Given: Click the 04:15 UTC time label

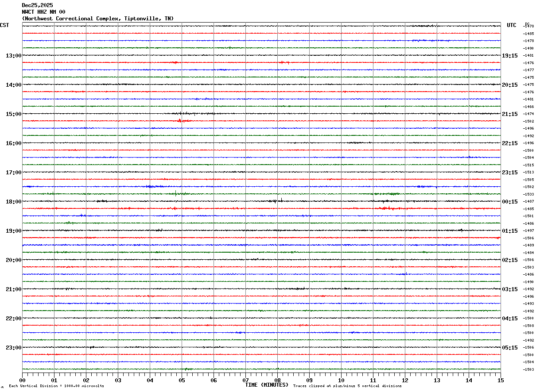Looking at the screenshot, I should [510, 319].
